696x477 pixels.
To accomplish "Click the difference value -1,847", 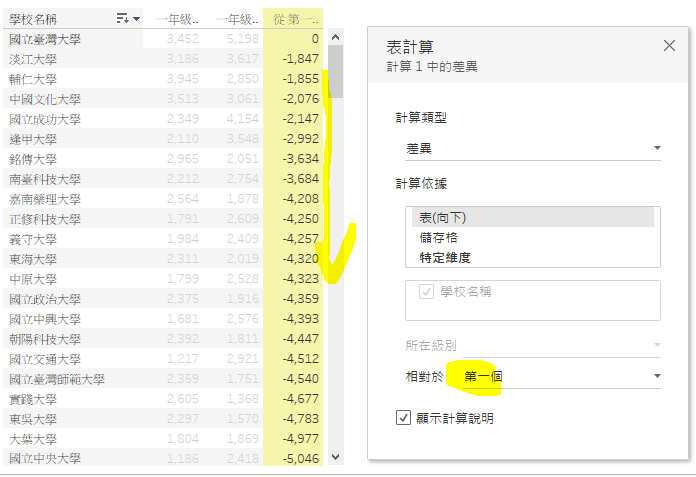I will click(x=301, y=59).
